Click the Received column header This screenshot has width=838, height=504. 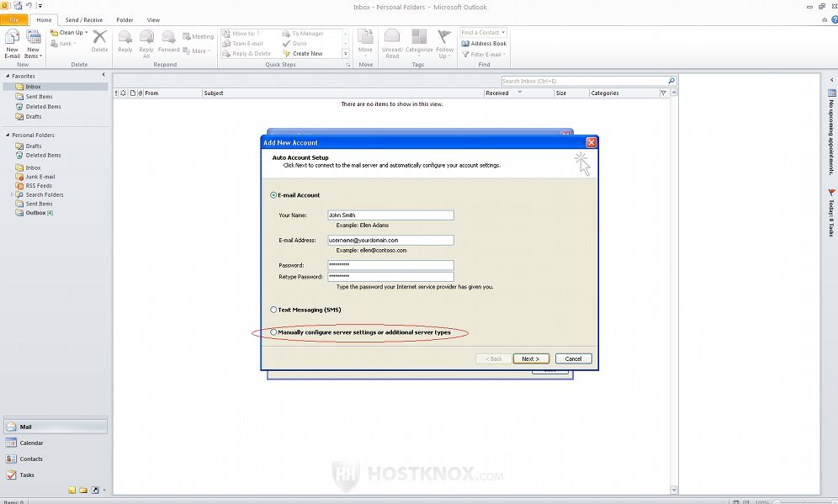coord(519,93)
